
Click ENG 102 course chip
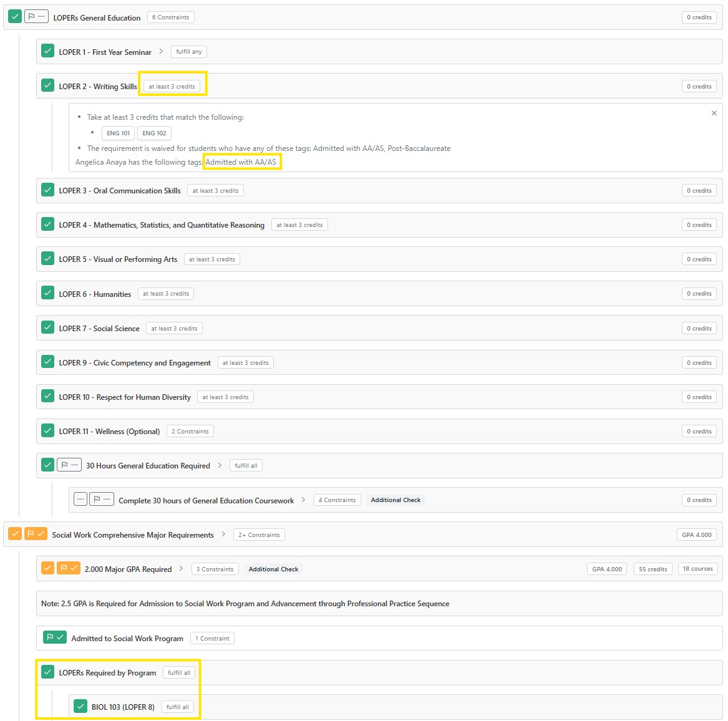tap(154, 133)
